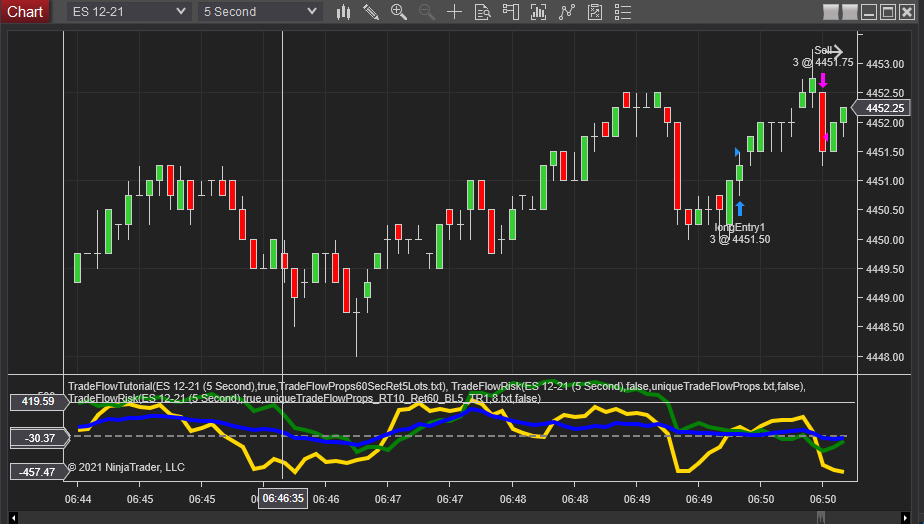924x524 pixels.
Task: Select the TradeFlowRisk second-line label text
Action: pos(304,398)
